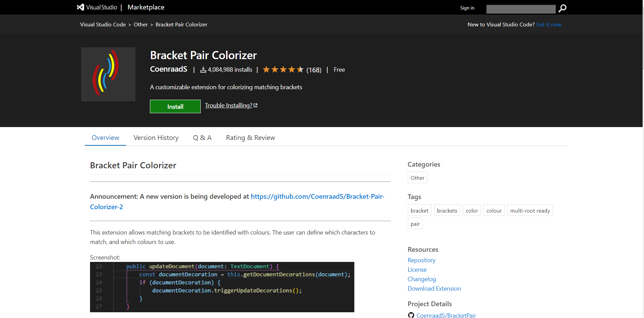644x318 pixels.
Task: Click the external link icon beside Trouble Installing
Action: point(256,105)
